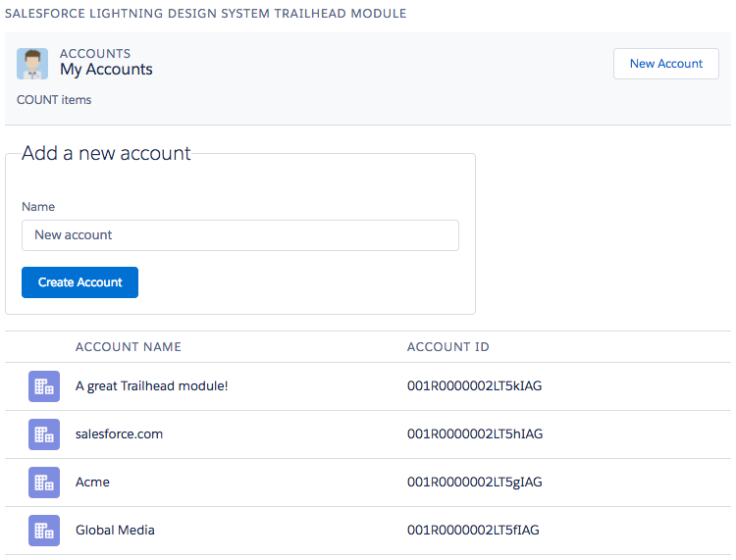
Task: Click the 'Acme' account name
Action: (x=92, y=482)
